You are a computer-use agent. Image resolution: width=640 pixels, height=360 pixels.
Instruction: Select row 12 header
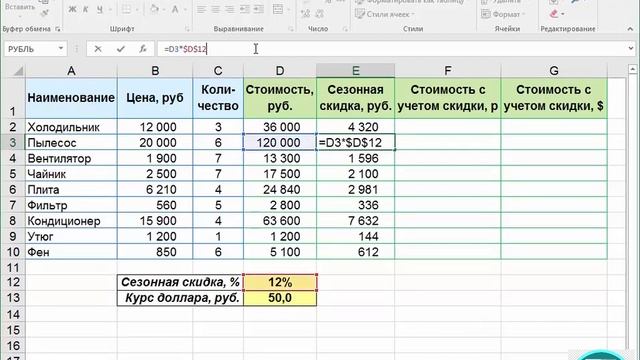pos(13,282)
